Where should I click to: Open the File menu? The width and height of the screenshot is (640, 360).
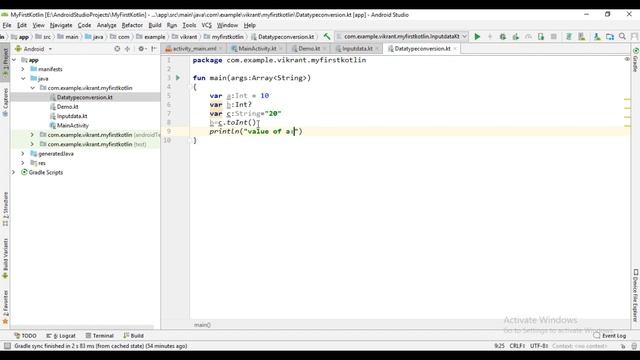pos(7,25)
